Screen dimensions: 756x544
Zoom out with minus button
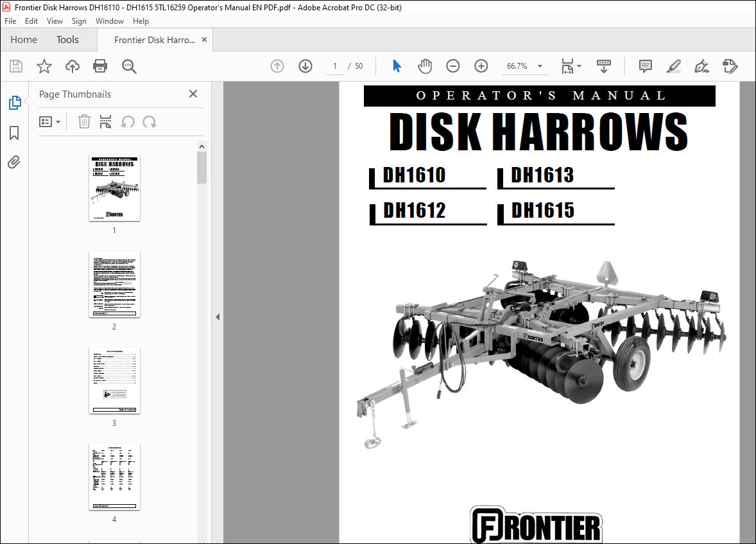[452, 66]
